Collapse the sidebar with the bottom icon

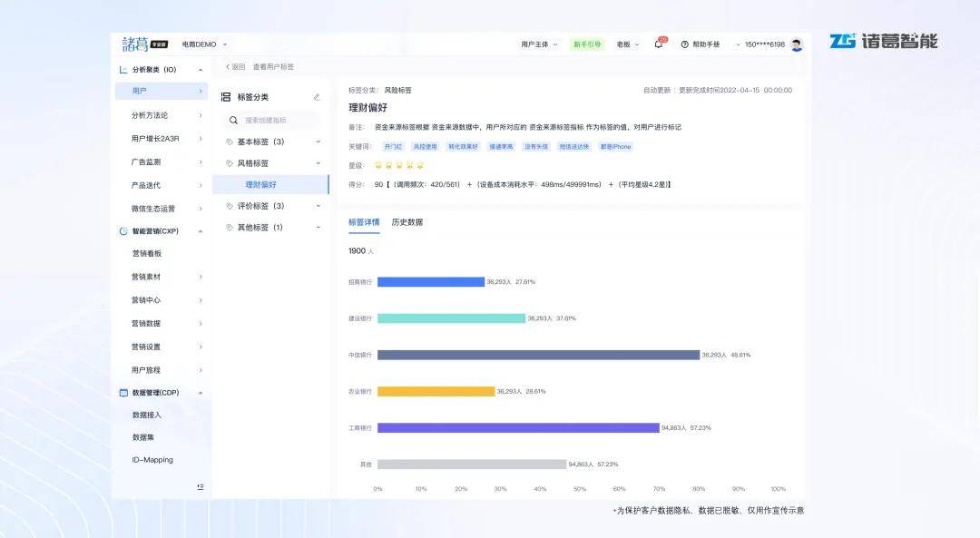(201, 487)
